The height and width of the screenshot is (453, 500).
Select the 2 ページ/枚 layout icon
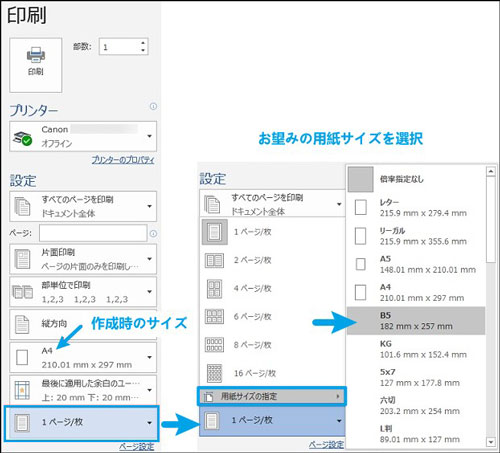coord(214,260)
